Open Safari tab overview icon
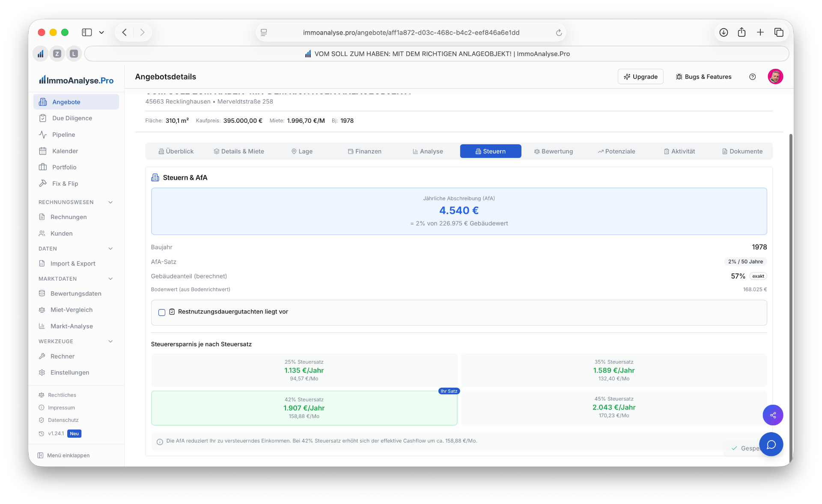The width and height of the screenshot is (822, 504). point(779,33)
